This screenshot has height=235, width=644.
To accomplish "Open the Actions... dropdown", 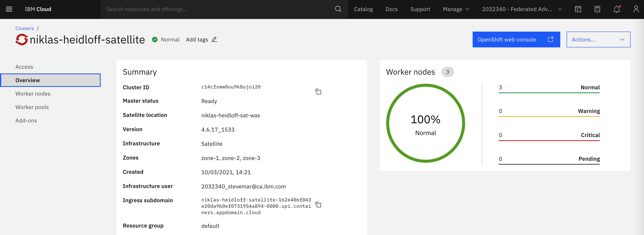I will 598,39.
